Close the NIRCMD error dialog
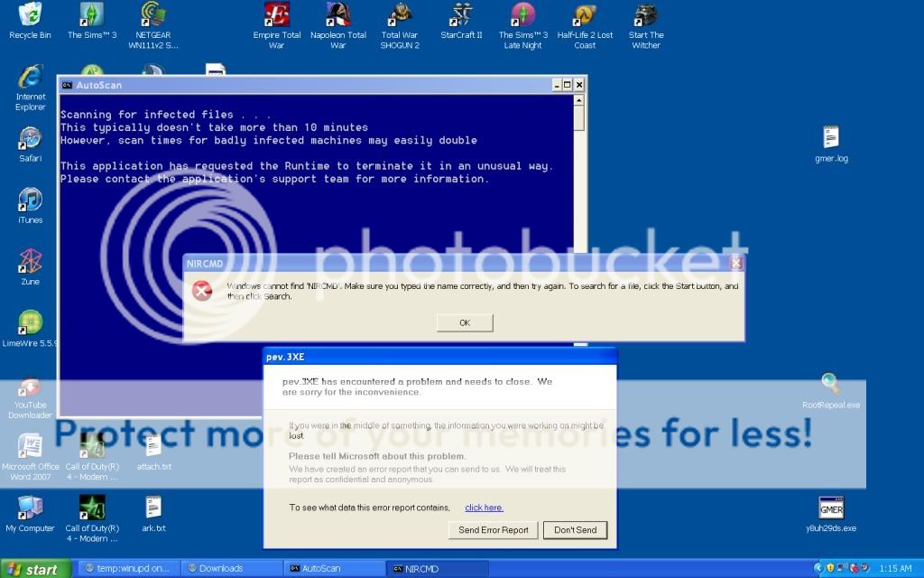The height and width of the screenshot is (578, 924). pyautogui.click(x=735, y=264)
